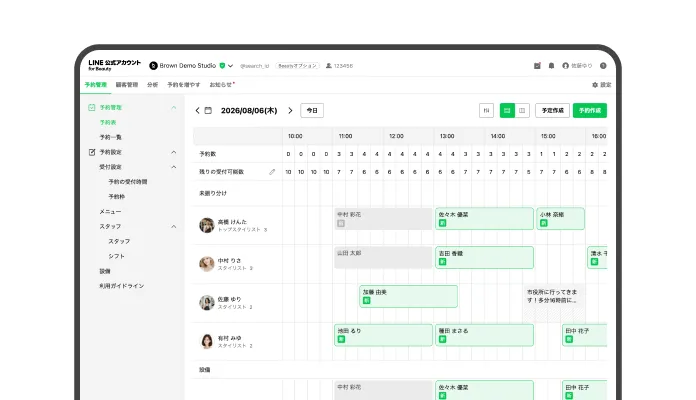Click the gear icon beside 設定
Screen dimensions: 696x400
595,85
